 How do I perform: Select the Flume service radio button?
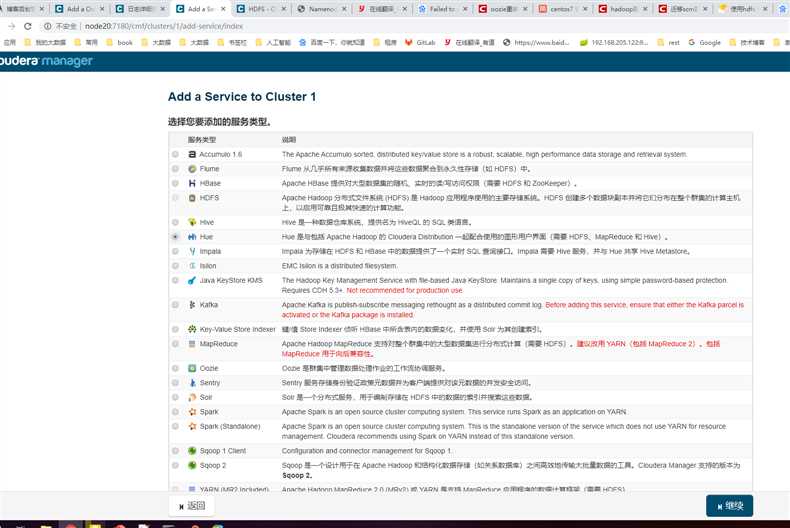(x=175, y=169)
